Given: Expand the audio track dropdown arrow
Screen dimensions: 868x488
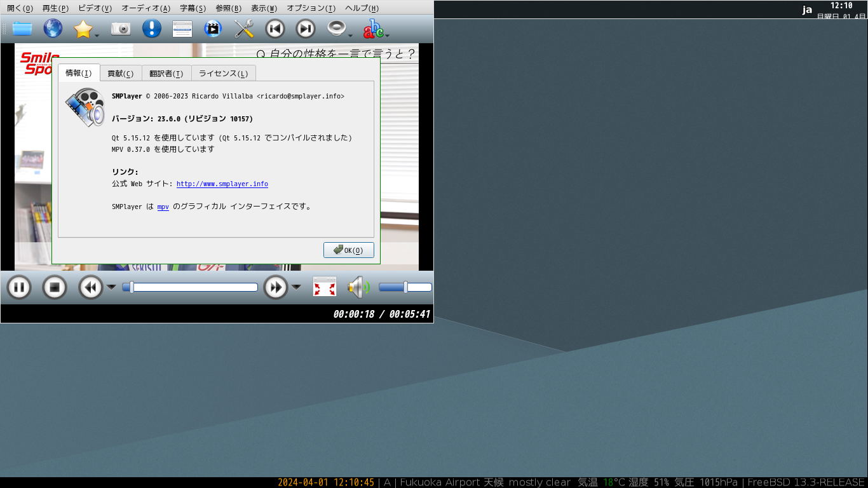Looking at the screenshot, I should pyautogui.click(x=350, y=35).
